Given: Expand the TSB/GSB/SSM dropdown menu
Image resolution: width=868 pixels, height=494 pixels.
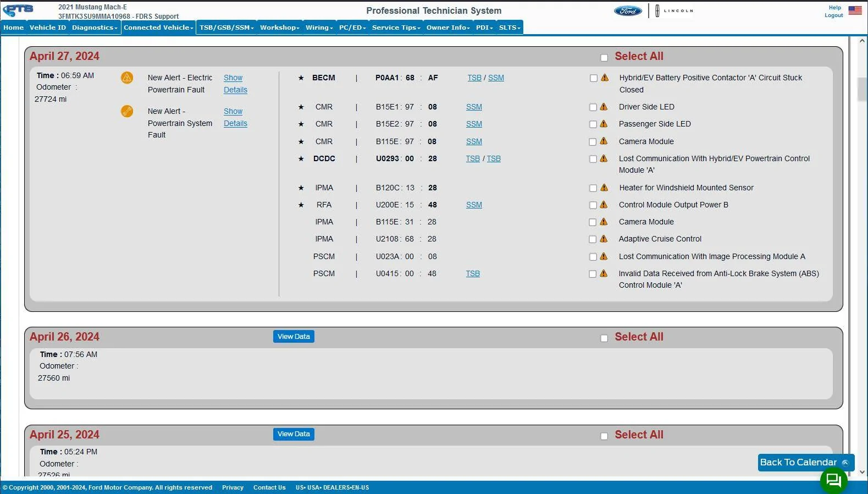Looking at the screenshot, I should point(226,28).
